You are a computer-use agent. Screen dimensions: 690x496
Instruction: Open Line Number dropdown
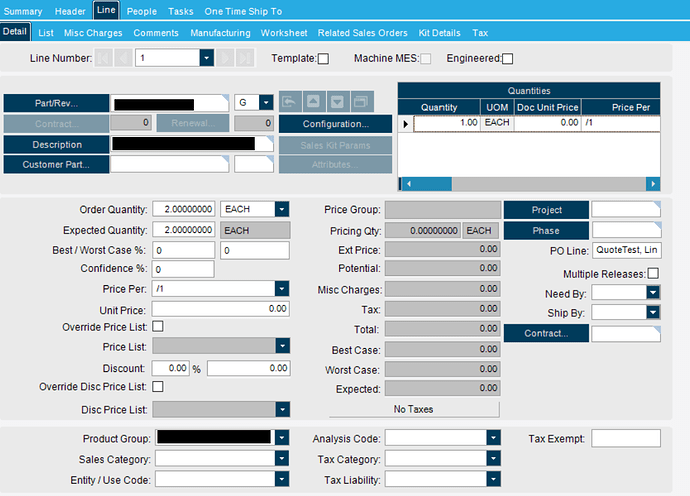click(x=206, y=58)
